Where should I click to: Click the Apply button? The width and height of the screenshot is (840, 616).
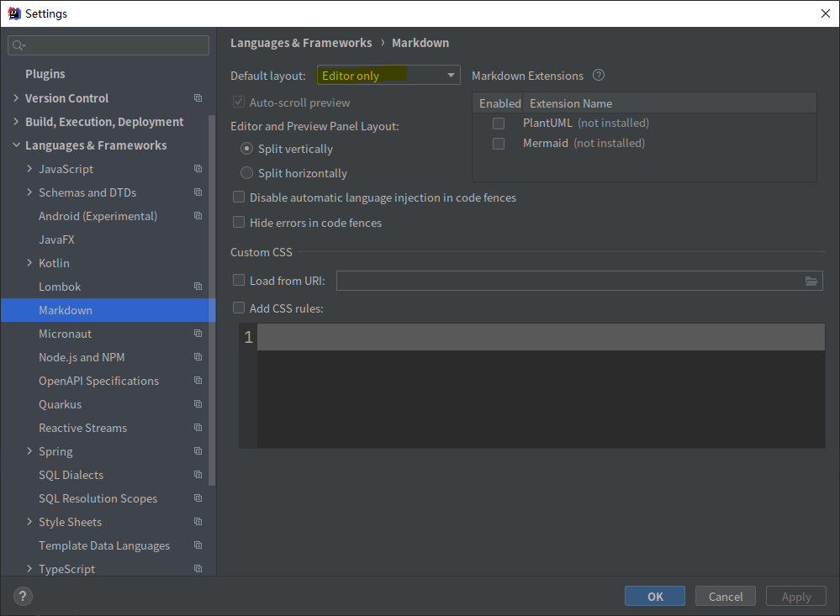[x=796, y=596]
